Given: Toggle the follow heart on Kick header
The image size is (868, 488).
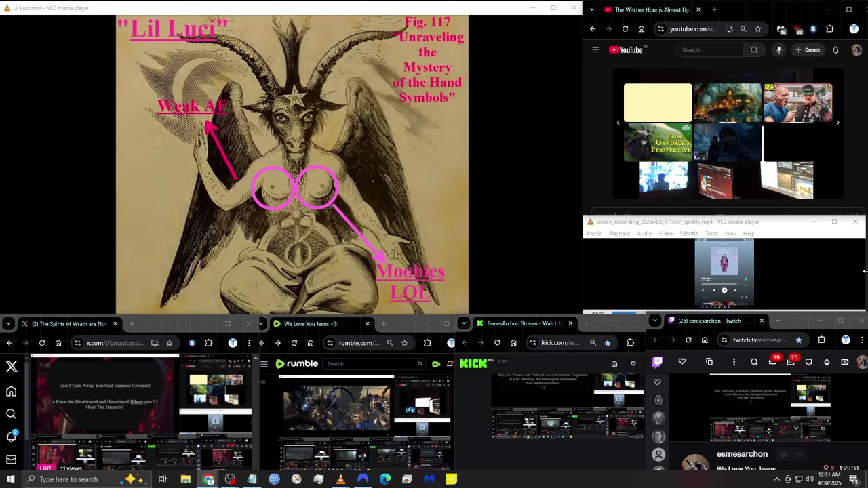Looking at the screenshot, I should coord(633,364).
